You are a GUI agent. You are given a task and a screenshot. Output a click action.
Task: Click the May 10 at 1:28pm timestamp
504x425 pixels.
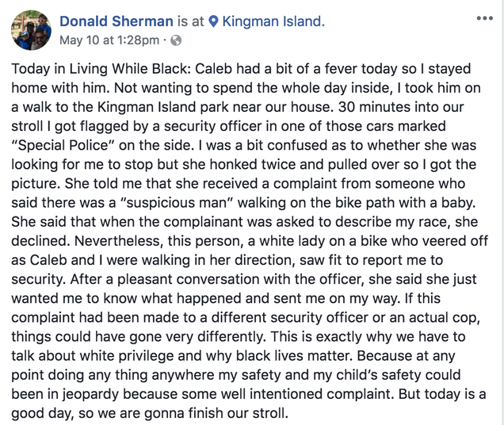click(x=109, y=40)
